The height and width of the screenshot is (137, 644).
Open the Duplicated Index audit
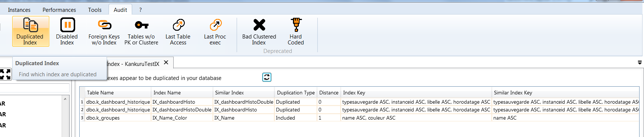pos(30,31)
